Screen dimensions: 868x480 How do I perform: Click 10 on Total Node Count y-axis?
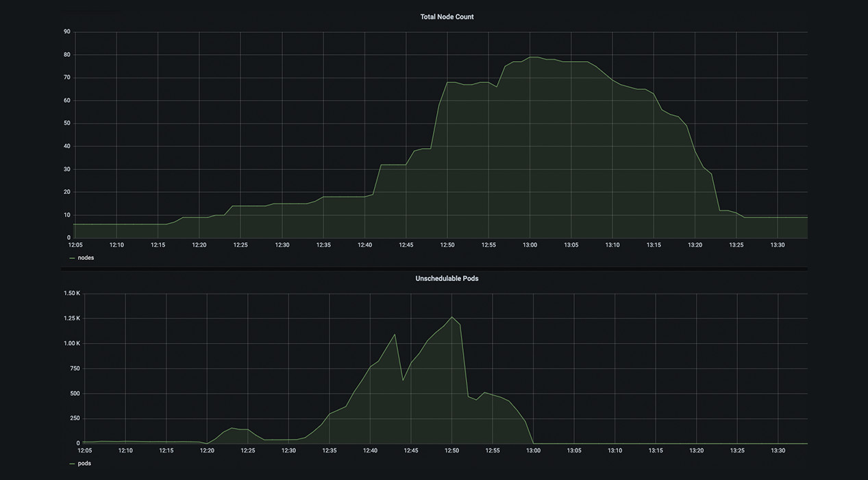[66, 215]
